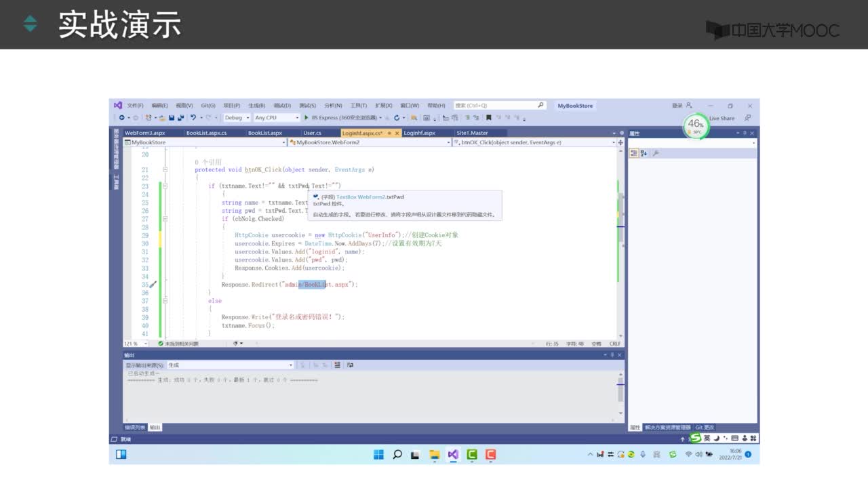Open the 调试(D) menu

pos(282,106)
